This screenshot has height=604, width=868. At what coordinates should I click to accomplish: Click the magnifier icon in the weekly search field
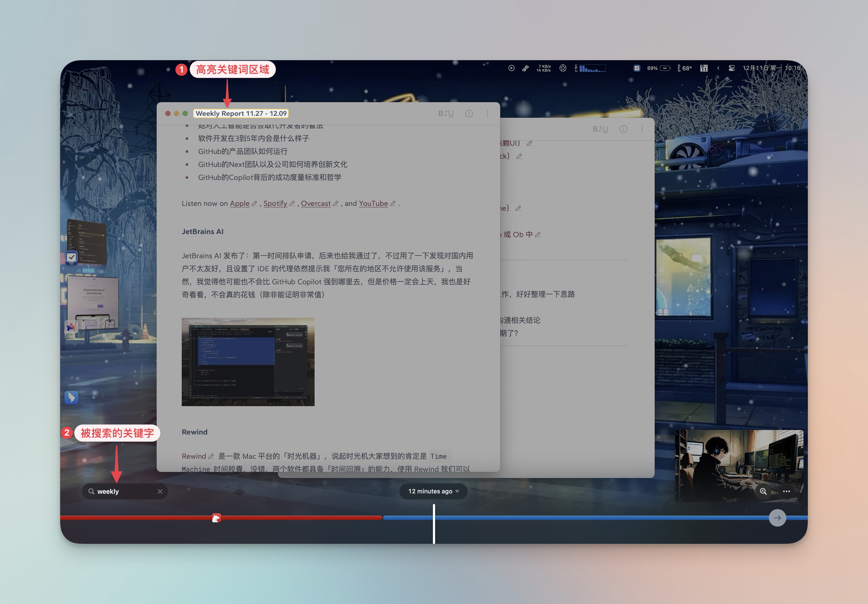click(x=91, y=491)
